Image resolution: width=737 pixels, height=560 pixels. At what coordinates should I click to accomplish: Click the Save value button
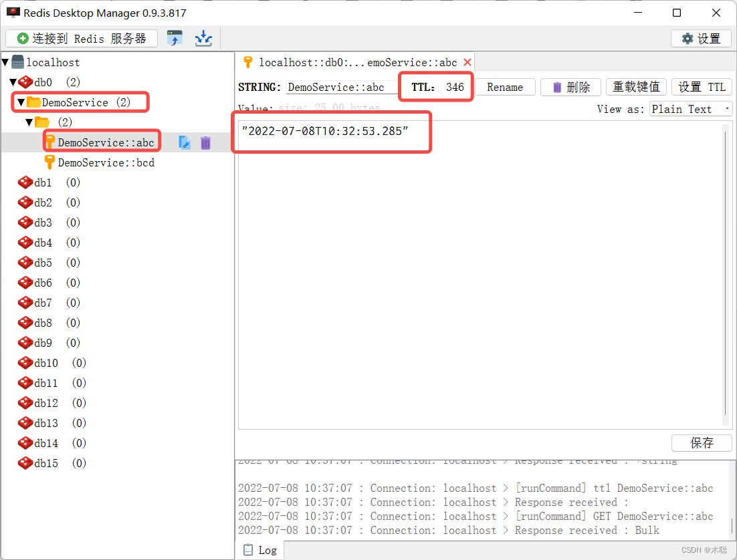(702, 442)
